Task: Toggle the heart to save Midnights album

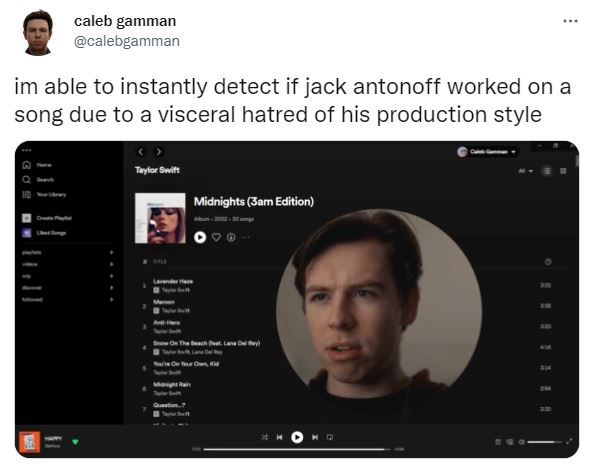Action: pyautogui.click(x=216, y=237)
